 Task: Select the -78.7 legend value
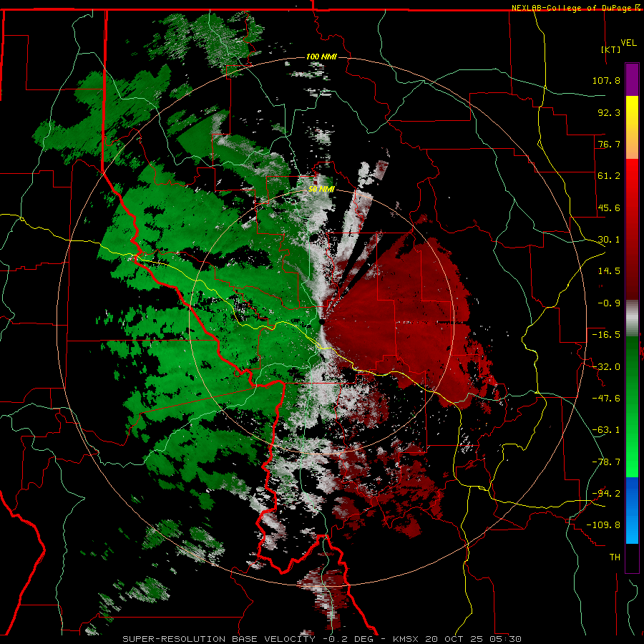(606, 462)
